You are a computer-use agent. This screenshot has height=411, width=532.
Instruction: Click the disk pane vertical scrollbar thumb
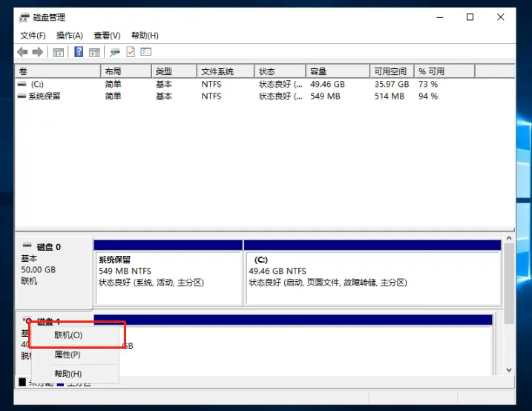pyautogui.click(x=509, y=283)
